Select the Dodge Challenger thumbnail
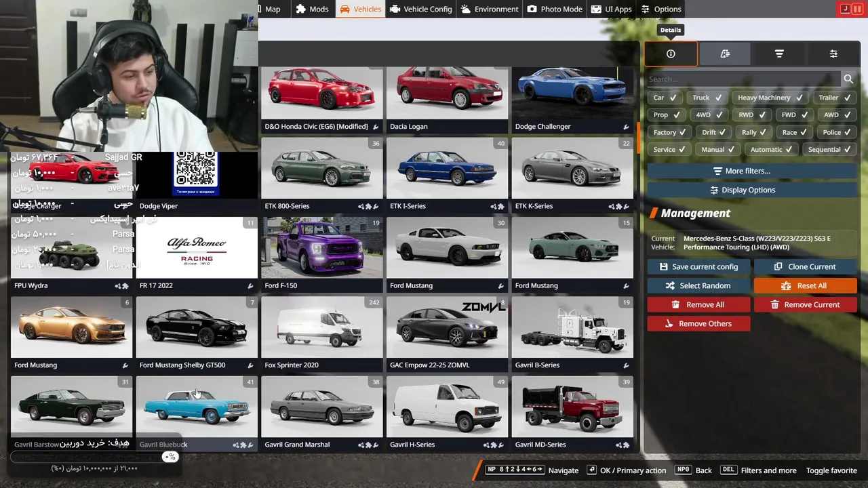 572,100
